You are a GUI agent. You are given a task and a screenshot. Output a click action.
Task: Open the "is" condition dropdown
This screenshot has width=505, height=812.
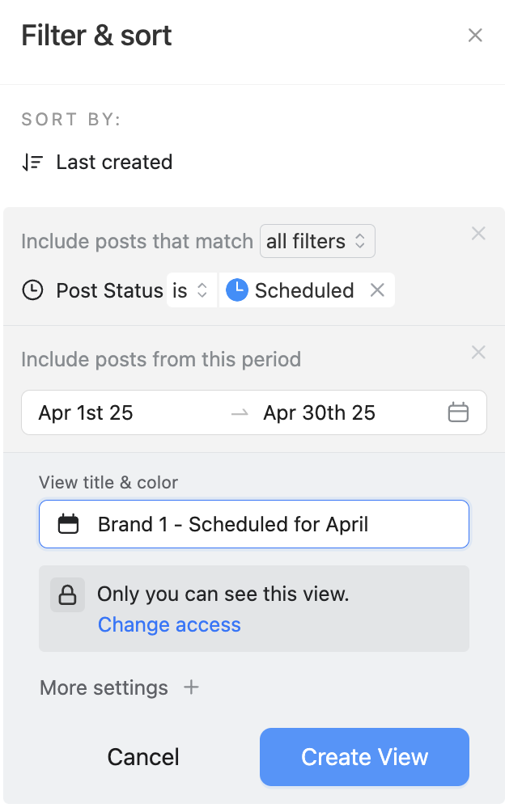click(x=191, y=290)
